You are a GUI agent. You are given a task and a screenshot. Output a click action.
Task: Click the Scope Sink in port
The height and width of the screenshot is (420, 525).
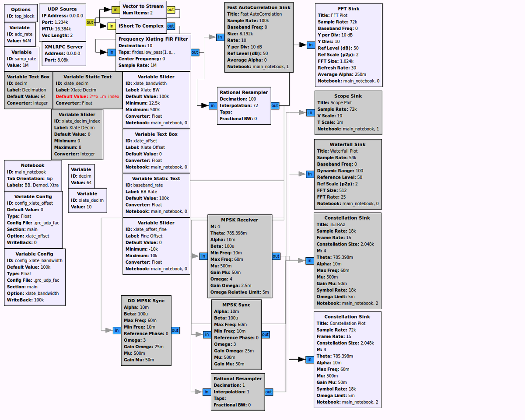[x=310, y=112]
